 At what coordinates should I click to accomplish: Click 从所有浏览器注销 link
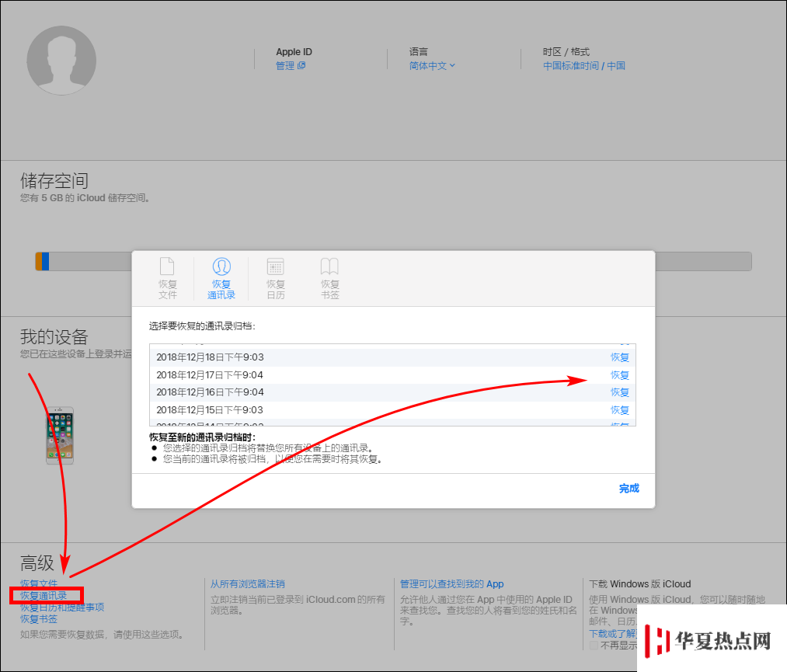[248, 584]
